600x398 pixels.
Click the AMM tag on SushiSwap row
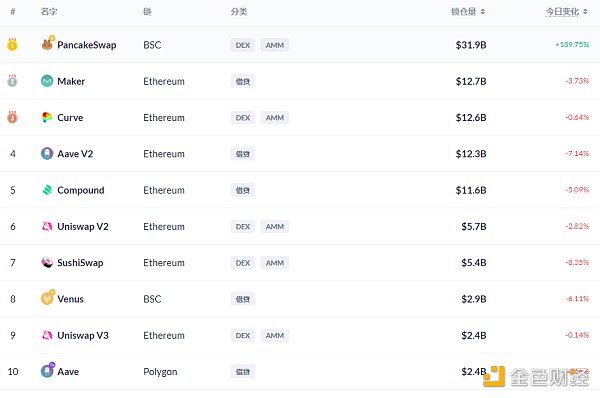275,263
